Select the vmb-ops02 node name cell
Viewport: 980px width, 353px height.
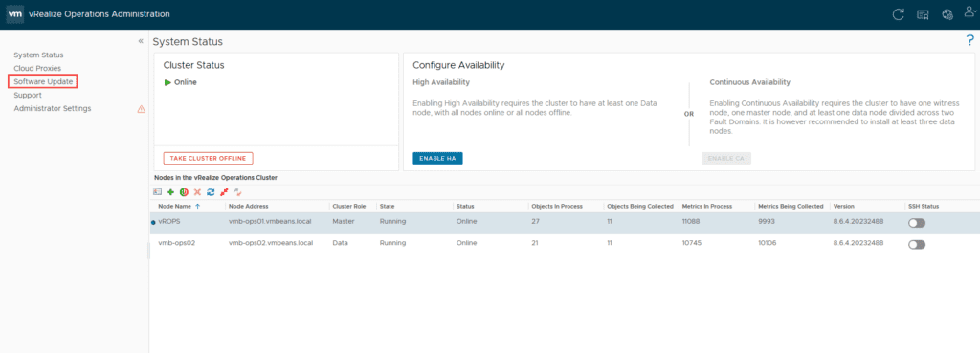[177, 243]
